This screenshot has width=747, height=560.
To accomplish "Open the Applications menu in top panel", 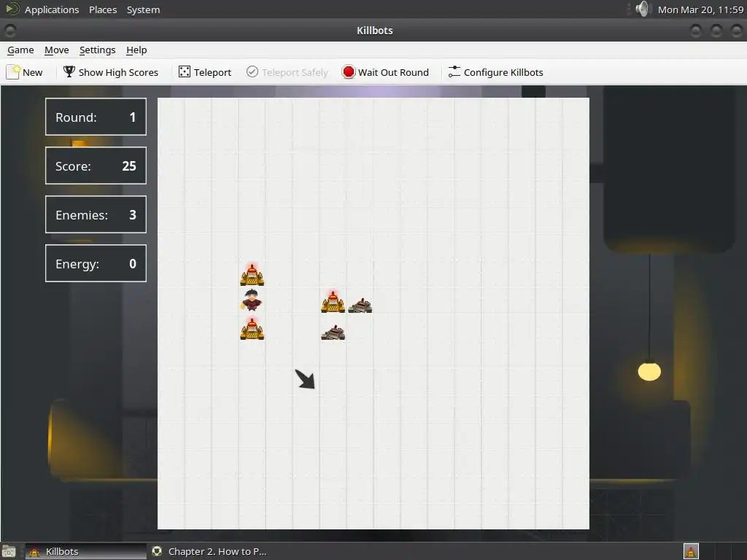I will click(x=52, y=9).
